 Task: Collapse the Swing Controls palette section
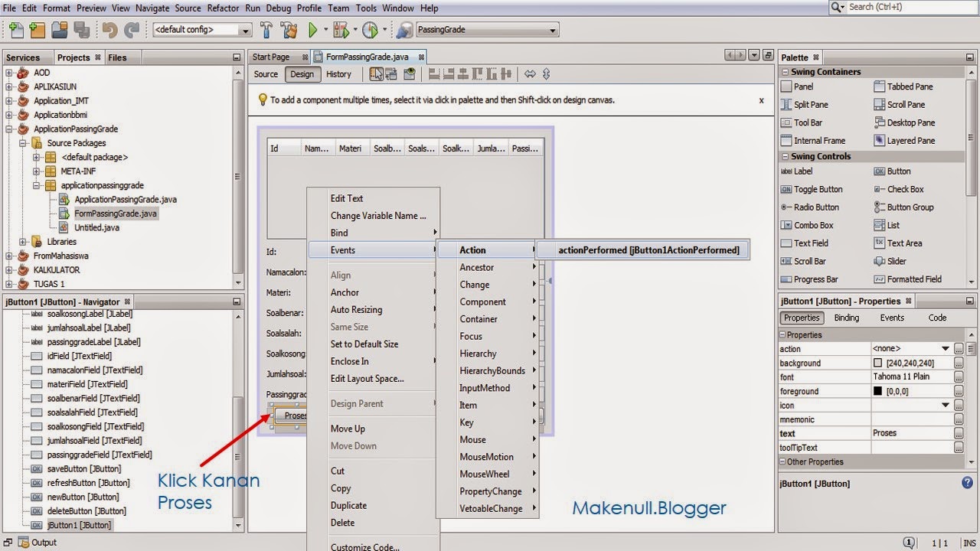[x=786, y=156]
